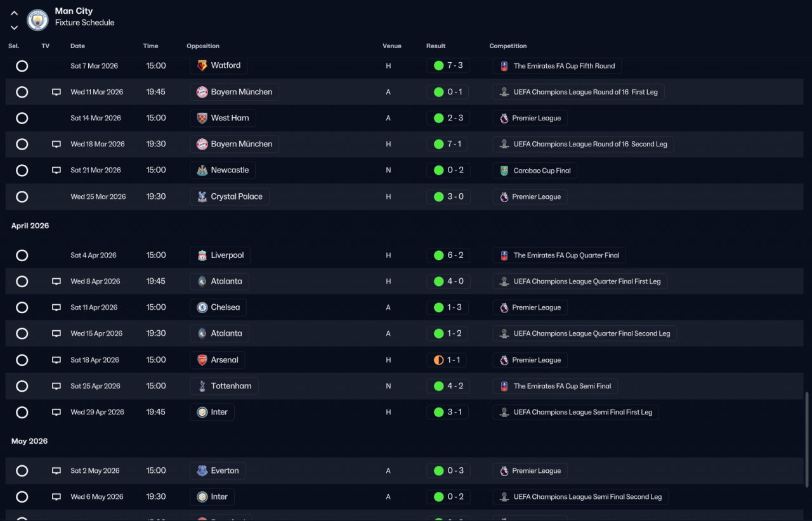Click FA Cup Semi Final competition icon
This screenshot has width=812, height=521.
pyautogui.click(x=504, y=386)
